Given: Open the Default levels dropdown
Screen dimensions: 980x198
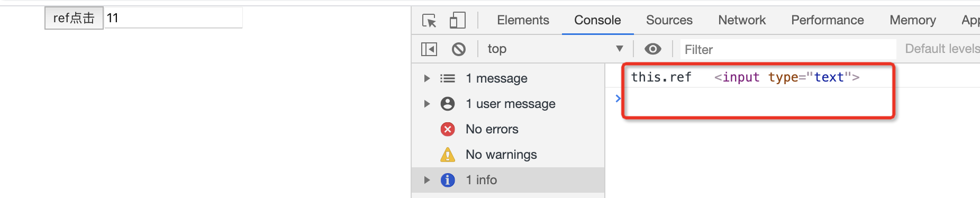Looking at the screenshot, I should click(942, 49).
